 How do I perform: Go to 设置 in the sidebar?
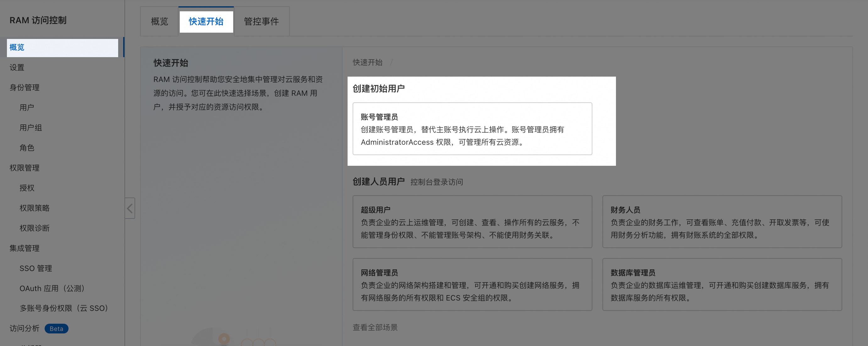tap(17, 67)
